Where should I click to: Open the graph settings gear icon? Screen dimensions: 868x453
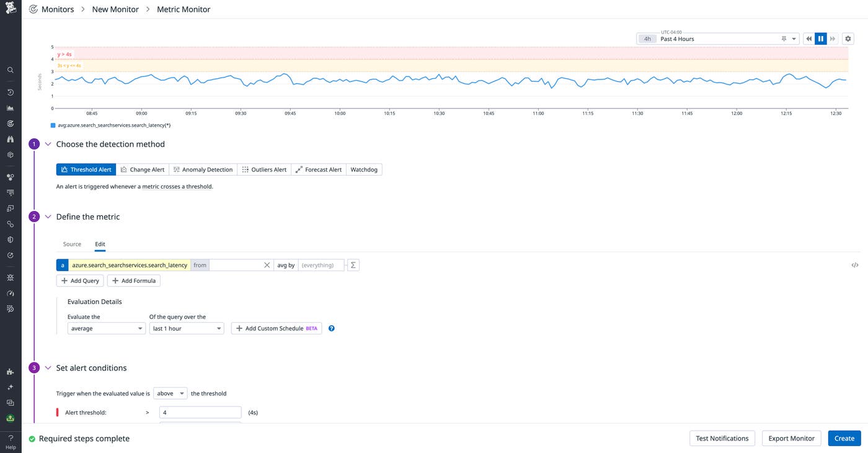point(848,38)
